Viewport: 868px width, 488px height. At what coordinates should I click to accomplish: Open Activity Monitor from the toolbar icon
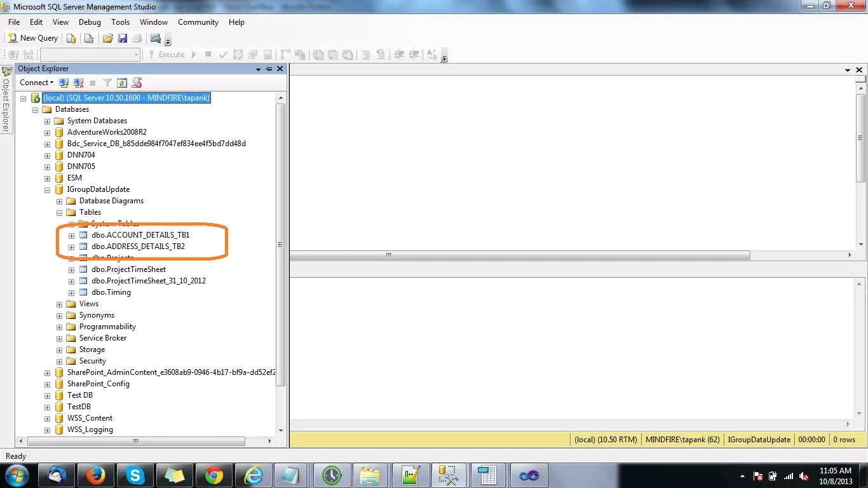156,38
